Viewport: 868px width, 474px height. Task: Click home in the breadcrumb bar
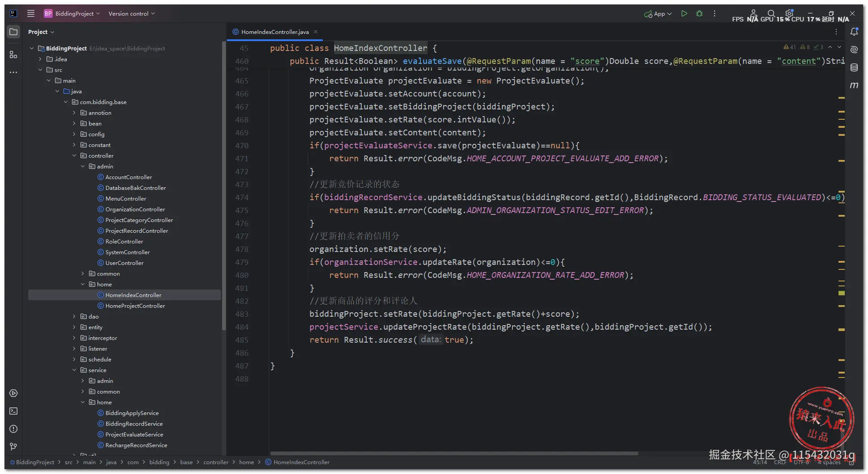point(246,462)
